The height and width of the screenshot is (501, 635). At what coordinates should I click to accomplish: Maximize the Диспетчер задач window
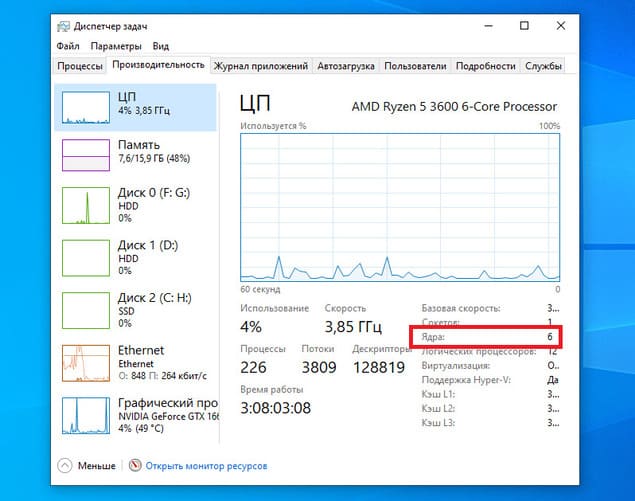point(524,26)
